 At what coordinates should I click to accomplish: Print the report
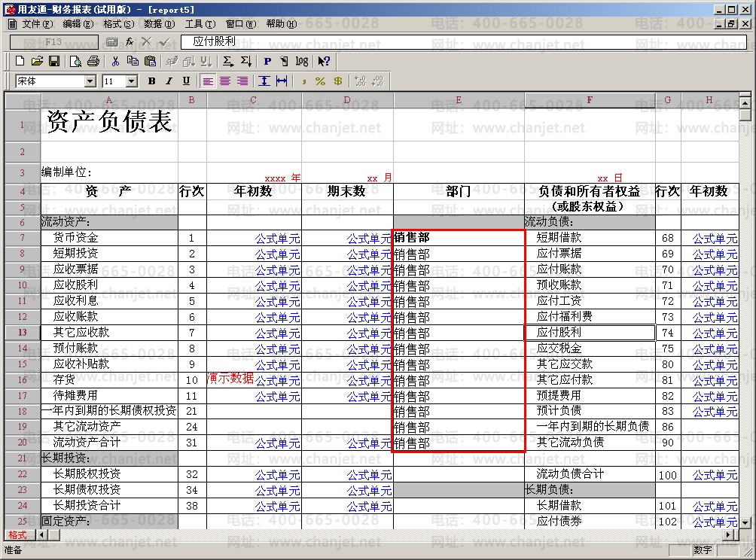(x=93, y=61)
